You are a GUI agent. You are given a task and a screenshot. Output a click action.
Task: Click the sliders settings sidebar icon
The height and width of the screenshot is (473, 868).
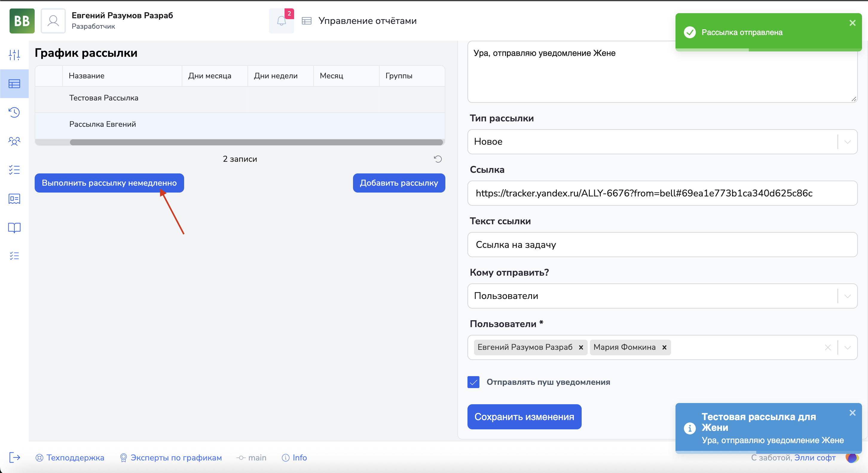14,55
